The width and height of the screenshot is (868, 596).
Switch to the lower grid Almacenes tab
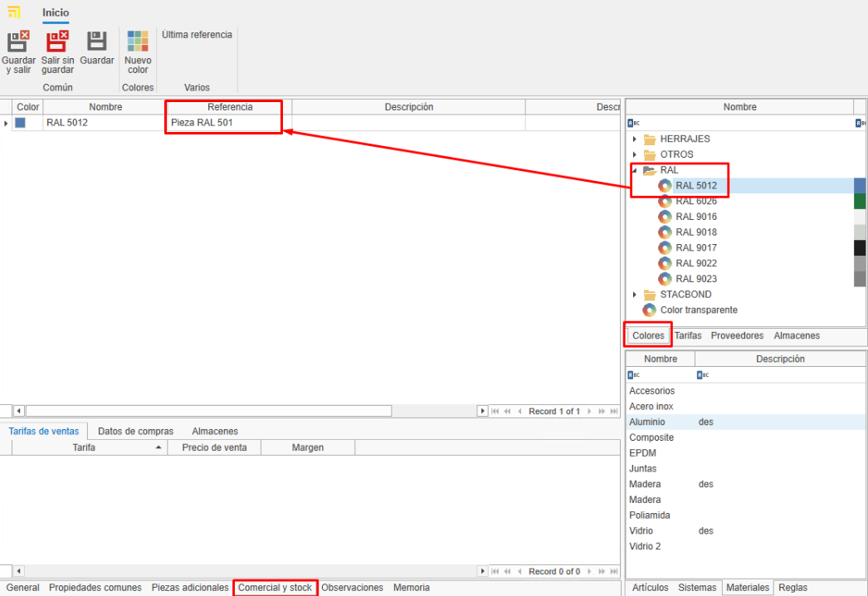coord(215,431)
